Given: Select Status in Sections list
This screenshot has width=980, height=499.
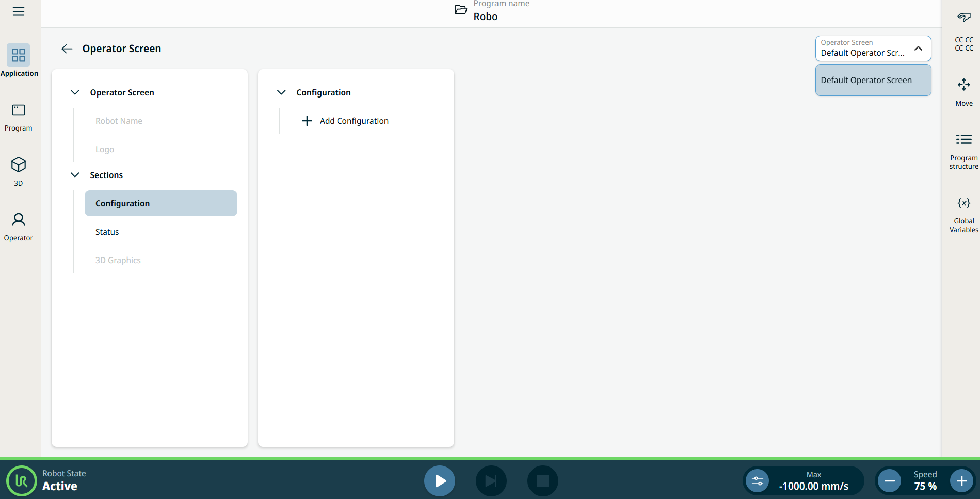Looking at the screenshot, I should point(107,232).
